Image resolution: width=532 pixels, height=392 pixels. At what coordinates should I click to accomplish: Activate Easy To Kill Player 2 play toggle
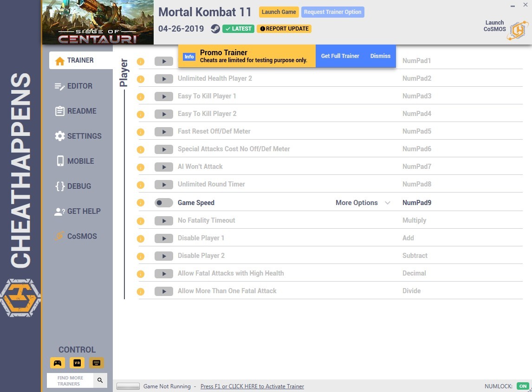click(163, 114)
